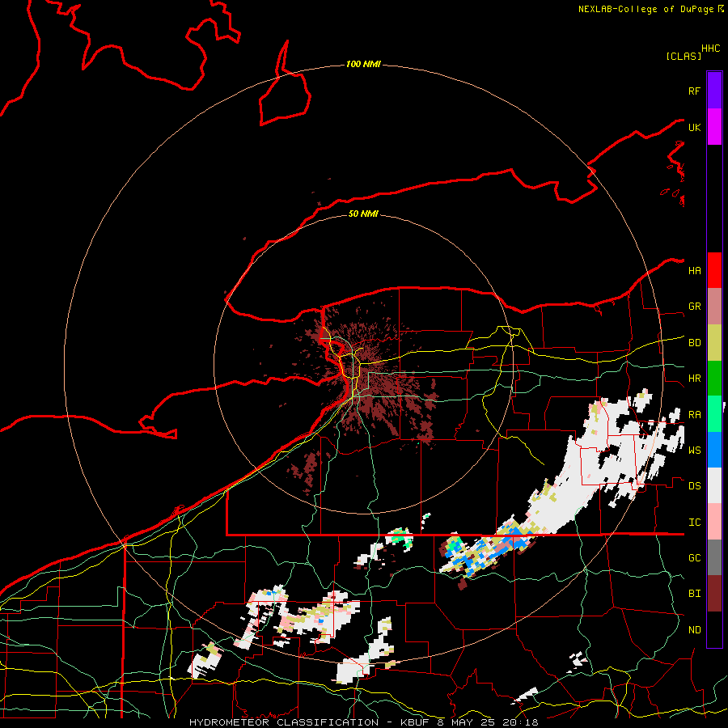Screen dimensions: 728x728
Task: Select the BD olive yellow legend swatch
Action: click(714, 343)
